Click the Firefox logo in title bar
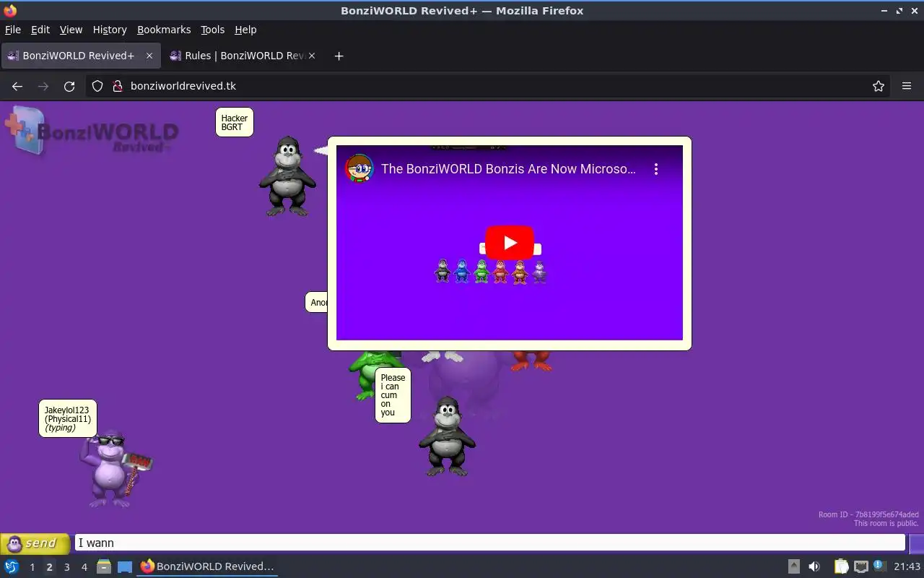 [9, 10]
